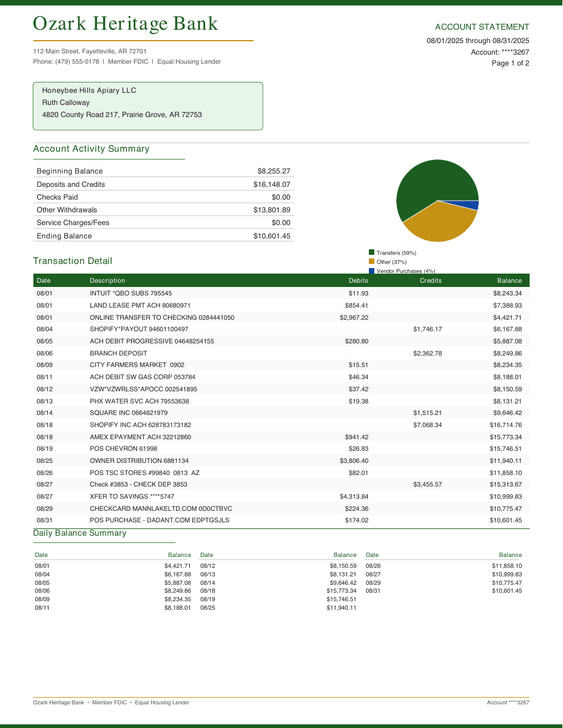Click the Ozark Heritage Bank logo
The image size is (563, 728).
pos(125,23)
